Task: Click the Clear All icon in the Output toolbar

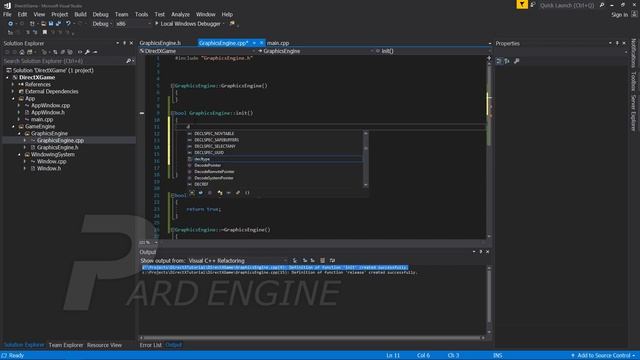Action: (x=322, y=260)
